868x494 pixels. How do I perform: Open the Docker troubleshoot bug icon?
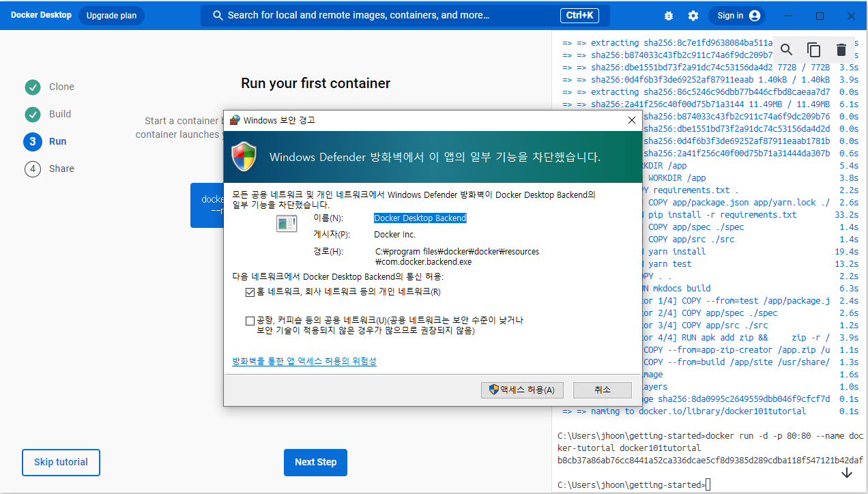(669, 16)
